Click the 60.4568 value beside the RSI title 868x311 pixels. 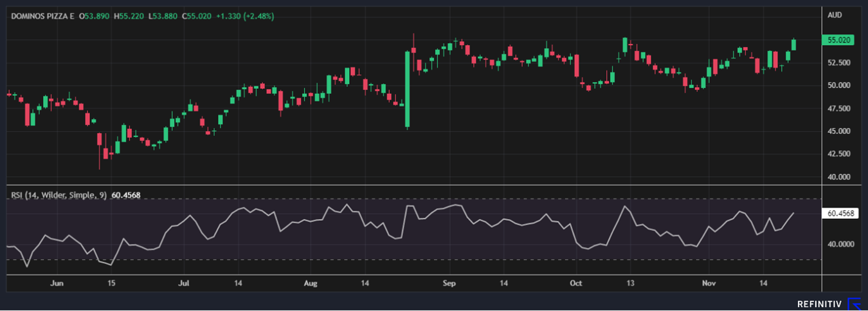coord(126,194)
